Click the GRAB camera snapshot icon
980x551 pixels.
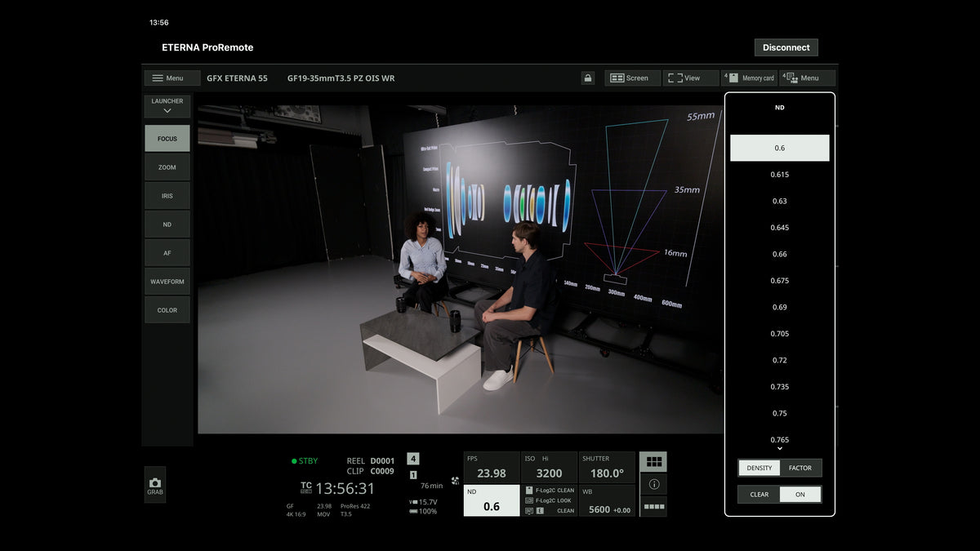155,484
